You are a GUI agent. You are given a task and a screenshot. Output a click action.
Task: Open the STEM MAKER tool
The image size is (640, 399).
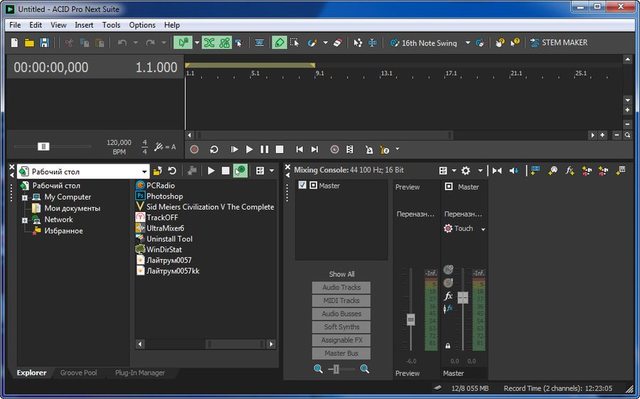558,42
